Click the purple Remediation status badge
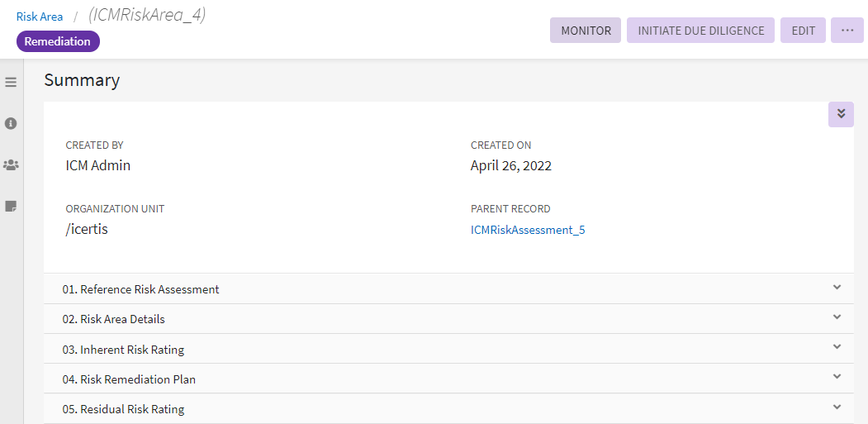 pyautogui.click(x=58, y=41)
